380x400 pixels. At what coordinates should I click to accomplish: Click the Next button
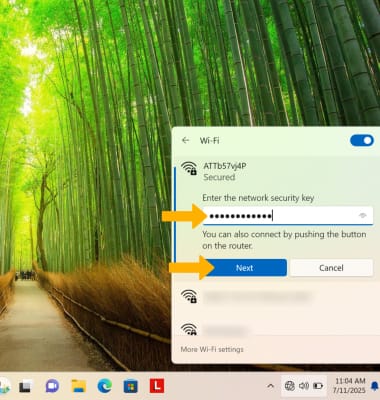[244, 268]
